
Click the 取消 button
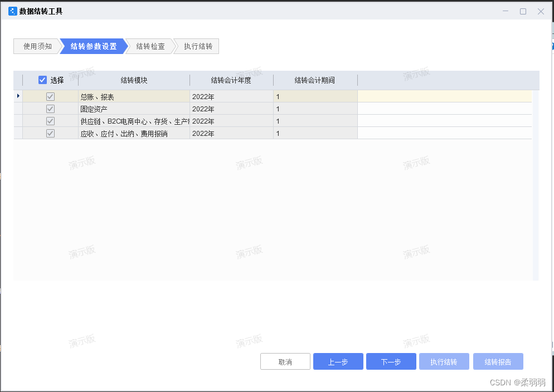tap(285, 361)
